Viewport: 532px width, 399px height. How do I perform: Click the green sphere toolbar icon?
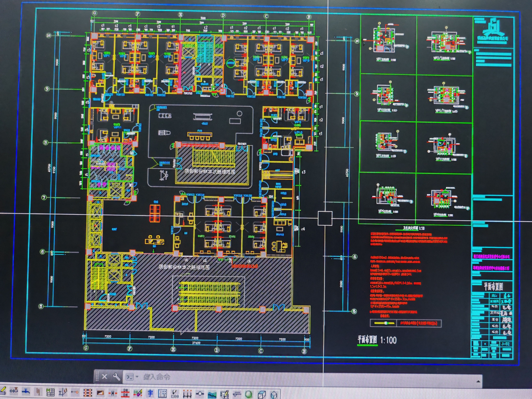249,394
